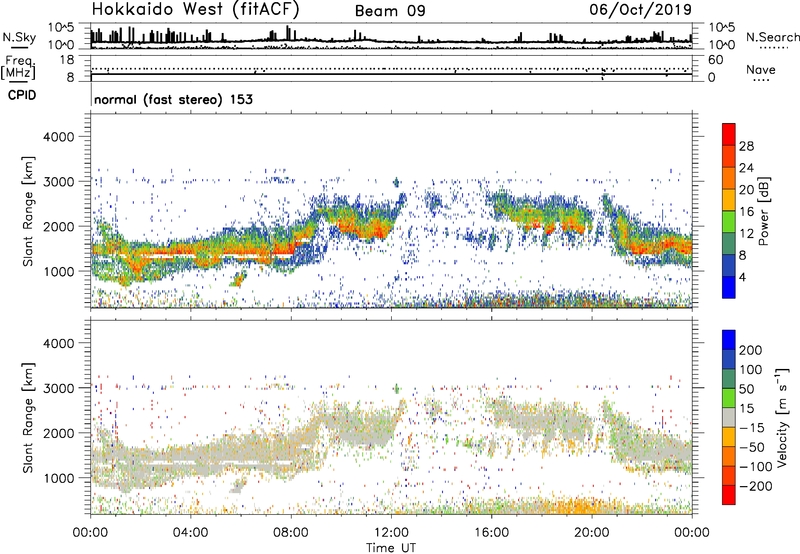This screenshot has height=554, width=800.
Task: Click the '15' velocity colorbar value
Action: tap(746, 409)
